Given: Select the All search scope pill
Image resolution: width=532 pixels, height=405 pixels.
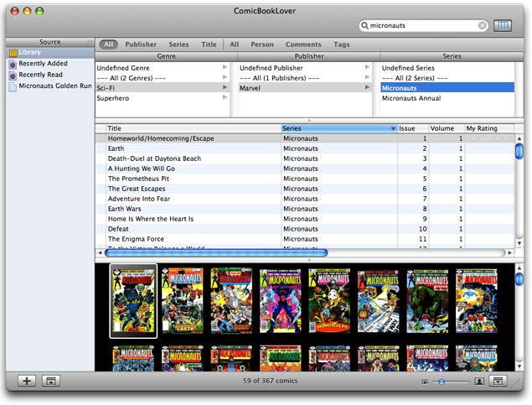Looking at the screenshot, I should (108, 44).
